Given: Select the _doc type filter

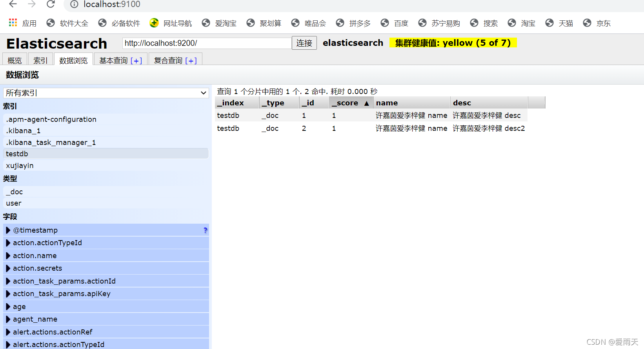Looking at the screenshot, I should (x=106, y=192).
